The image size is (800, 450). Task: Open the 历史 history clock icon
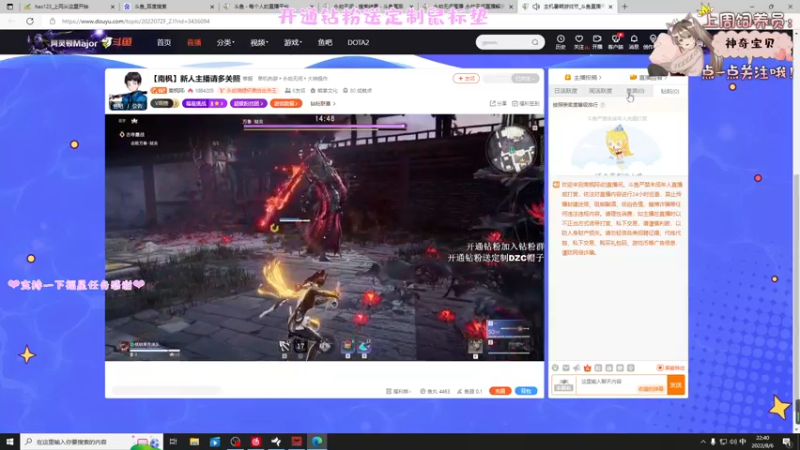(x=560, y=42)
